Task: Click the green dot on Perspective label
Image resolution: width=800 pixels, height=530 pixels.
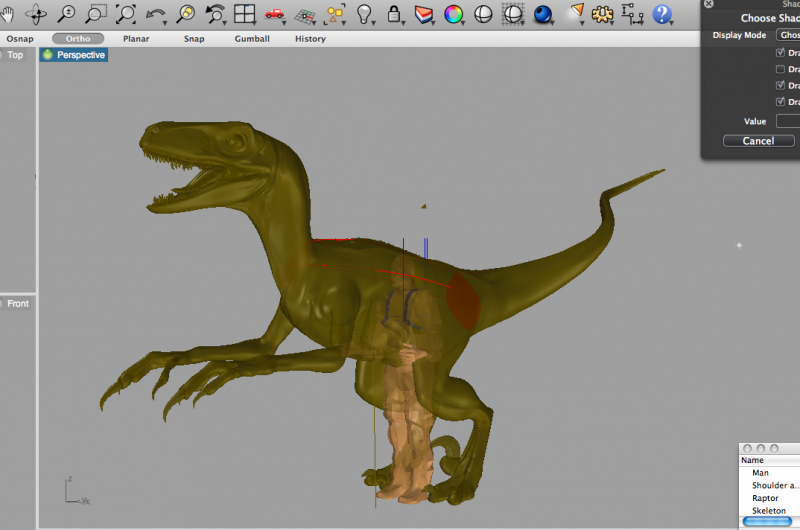Action: pos(47,55)
